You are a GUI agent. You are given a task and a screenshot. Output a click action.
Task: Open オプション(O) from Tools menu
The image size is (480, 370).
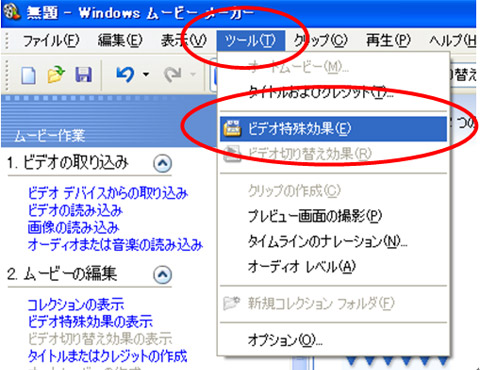[333, 340]
